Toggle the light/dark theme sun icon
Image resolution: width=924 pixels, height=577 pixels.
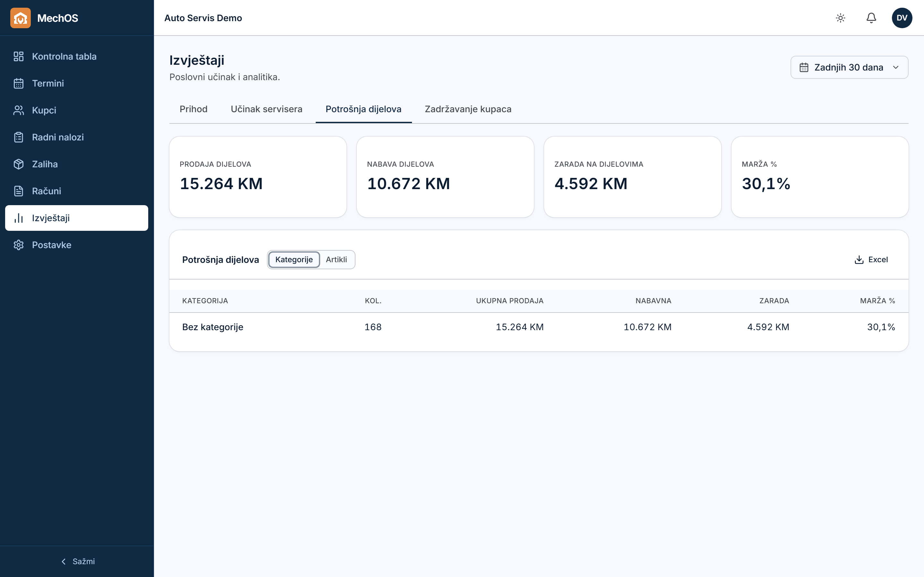coord(840,18)
